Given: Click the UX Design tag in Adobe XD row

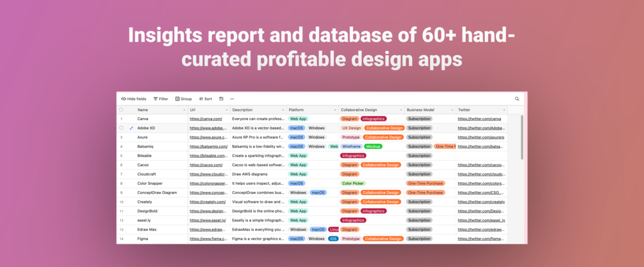Looking at the screenshot, I should pos(351,128).
